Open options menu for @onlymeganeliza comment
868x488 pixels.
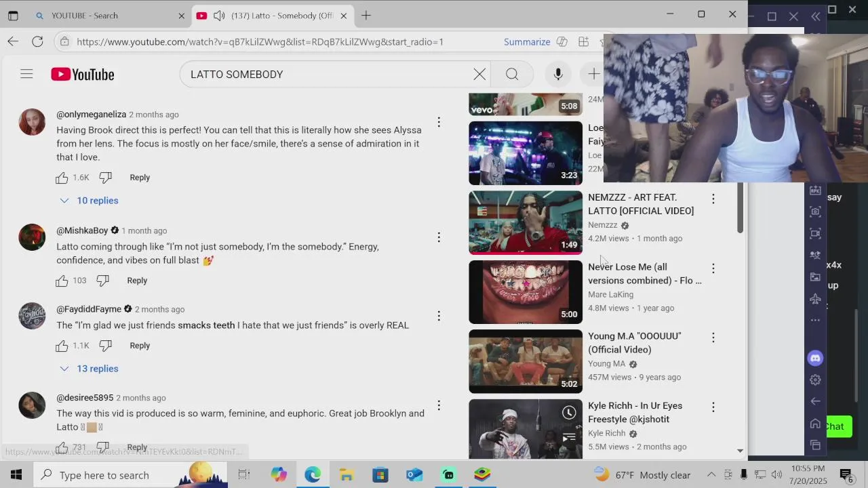tap(439, 122)
